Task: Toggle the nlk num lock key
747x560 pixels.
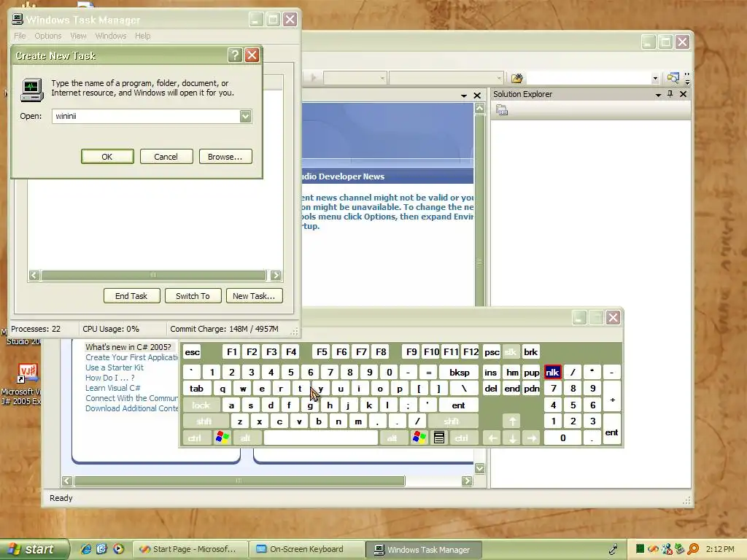Action: pos(552,373)
